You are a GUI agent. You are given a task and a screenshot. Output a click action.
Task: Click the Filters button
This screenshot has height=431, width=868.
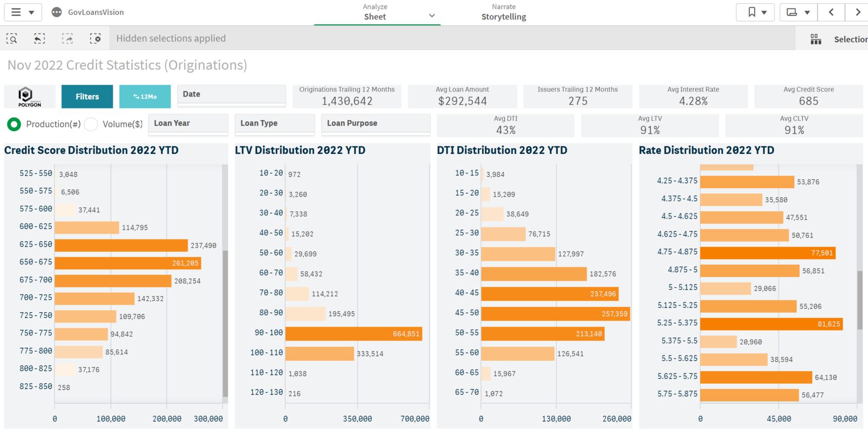[x=87, y=97]
